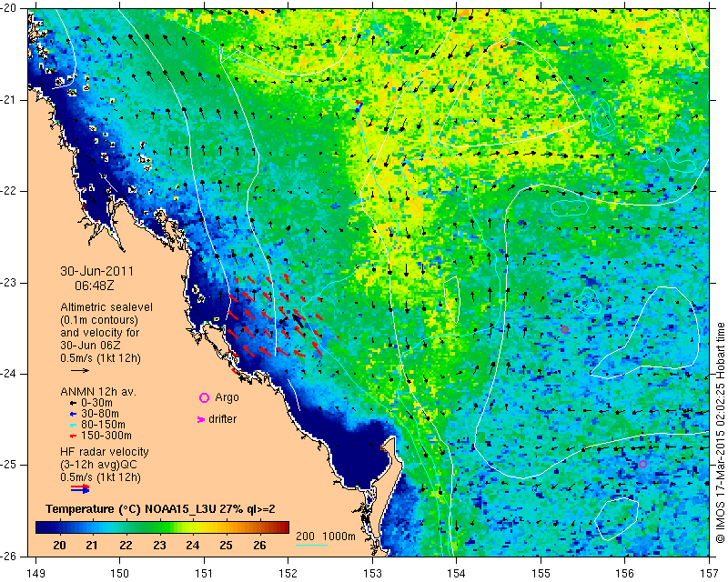The height and width of the screenshot is (582, 728).
Task: Click the latitude axis label -26
Action: [x=10, y=556]
